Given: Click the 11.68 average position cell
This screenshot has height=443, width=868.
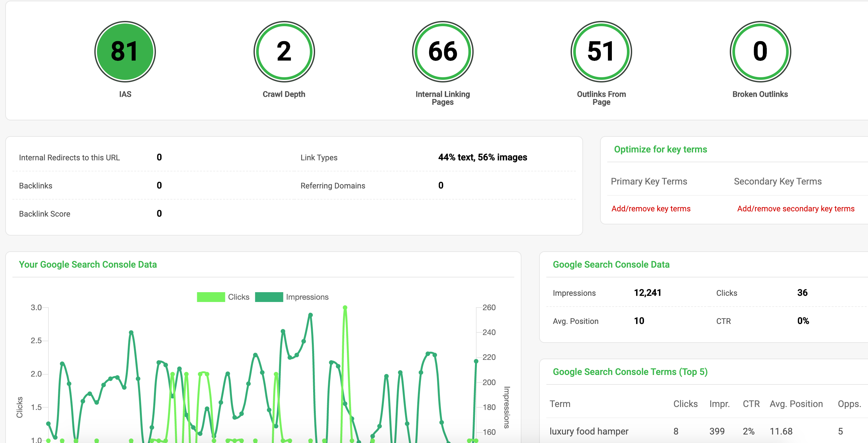Looking at the screenshot, I should pyautogui.click(x=781, y=431).
